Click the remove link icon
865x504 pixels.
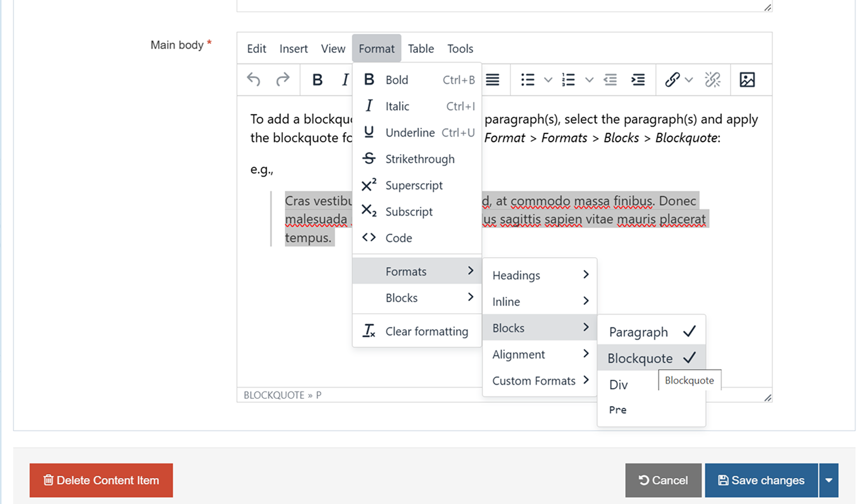coord(712,80)
